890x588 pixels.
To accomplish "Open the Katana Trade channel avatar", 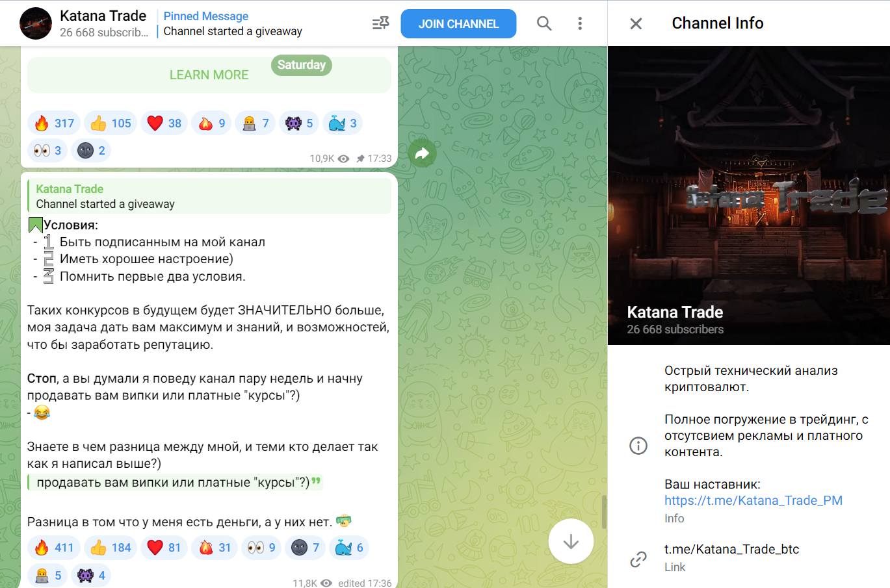I will (x=36, y=23).
